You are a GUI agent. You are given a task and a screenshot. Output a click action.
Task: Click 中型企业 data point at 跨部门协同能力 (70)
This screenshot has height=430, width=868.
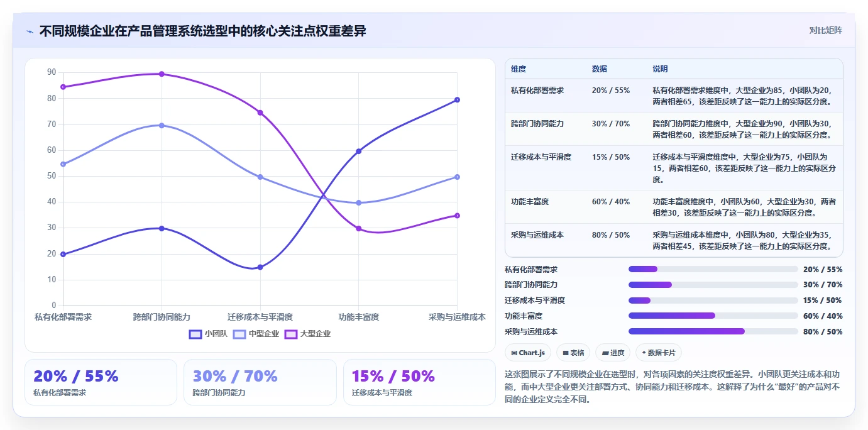(162, 125)
